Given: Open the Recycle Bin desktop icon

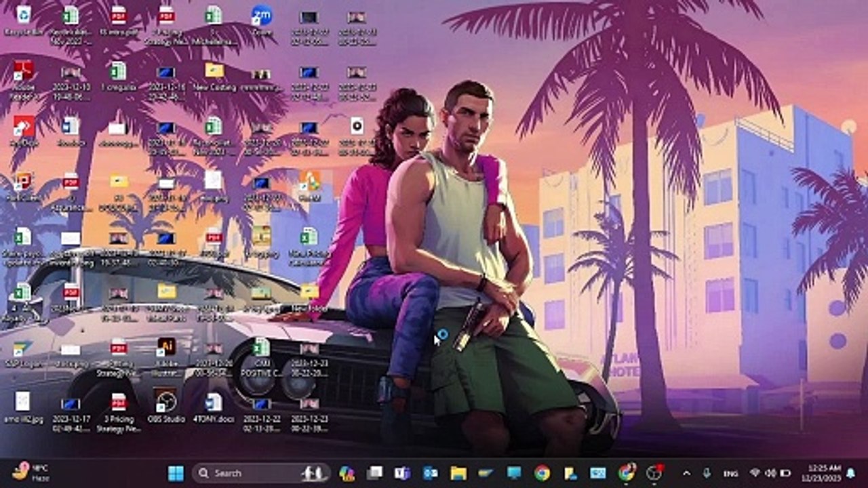Looking at the screenshot, I should click(23, 16).
